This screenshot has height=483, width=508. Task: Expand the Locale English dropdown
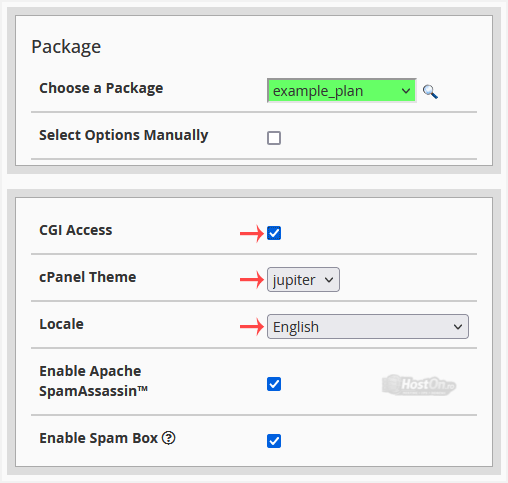368,327
